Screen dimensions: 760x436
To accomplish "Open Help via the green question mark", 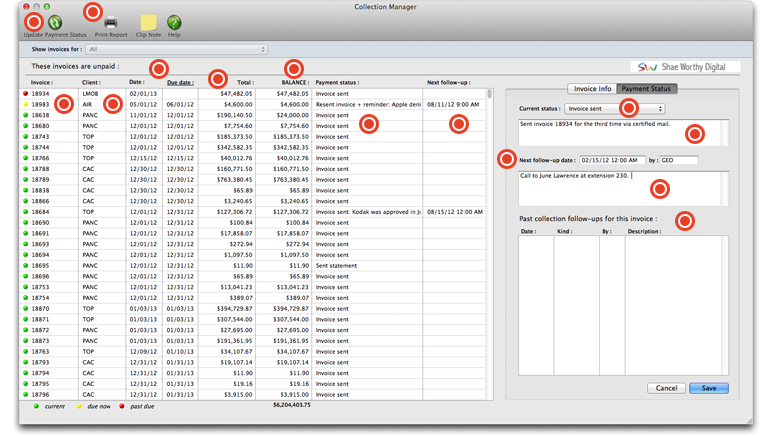I will (174, 22).
